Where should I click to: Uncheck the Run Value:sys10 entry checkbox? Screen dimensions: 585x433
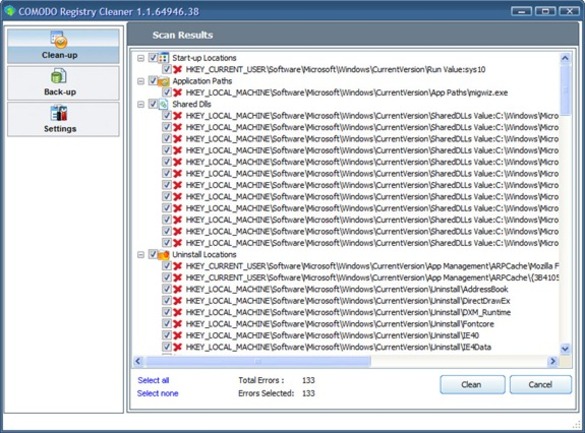[x=167, y=69]
